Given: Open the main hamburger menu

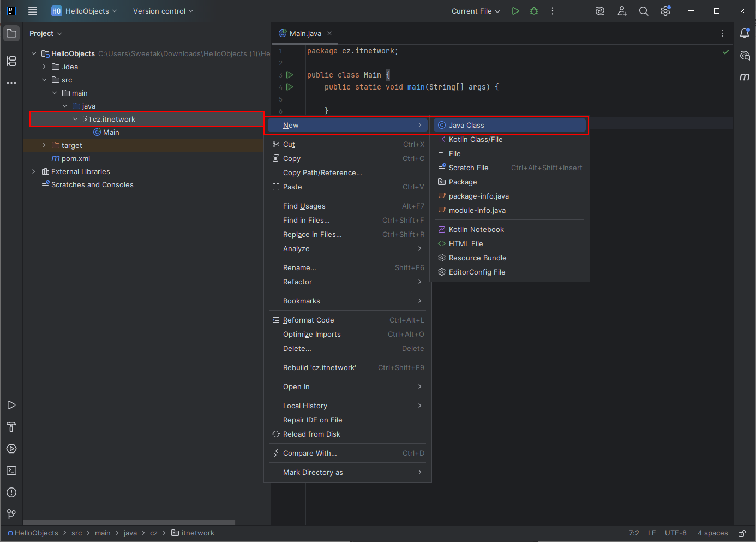Looking at the screenshot, I should [x=33, y=11].
